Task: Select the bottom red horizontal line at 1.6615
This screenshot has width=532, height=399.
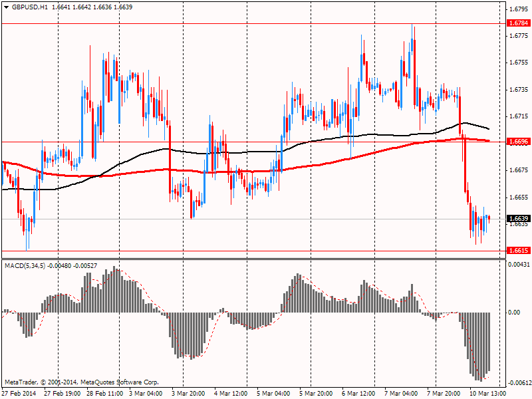Action: [x=253, y=251]
